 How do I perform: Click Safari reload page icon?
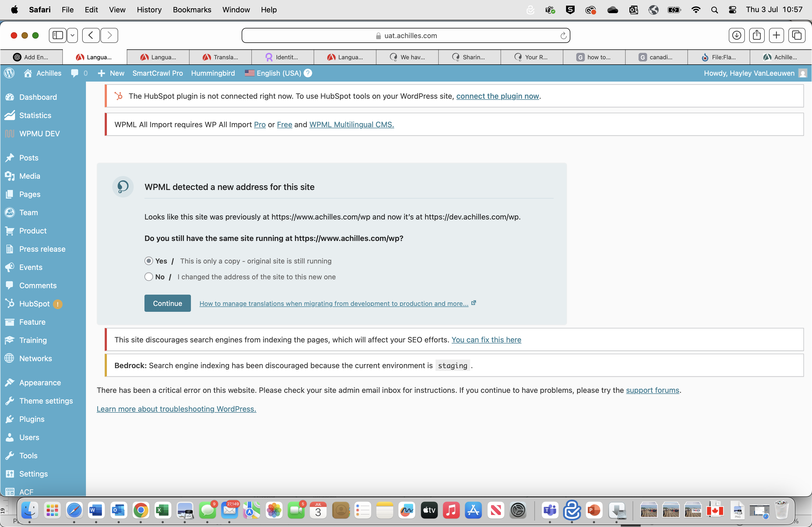click(563, 35)
